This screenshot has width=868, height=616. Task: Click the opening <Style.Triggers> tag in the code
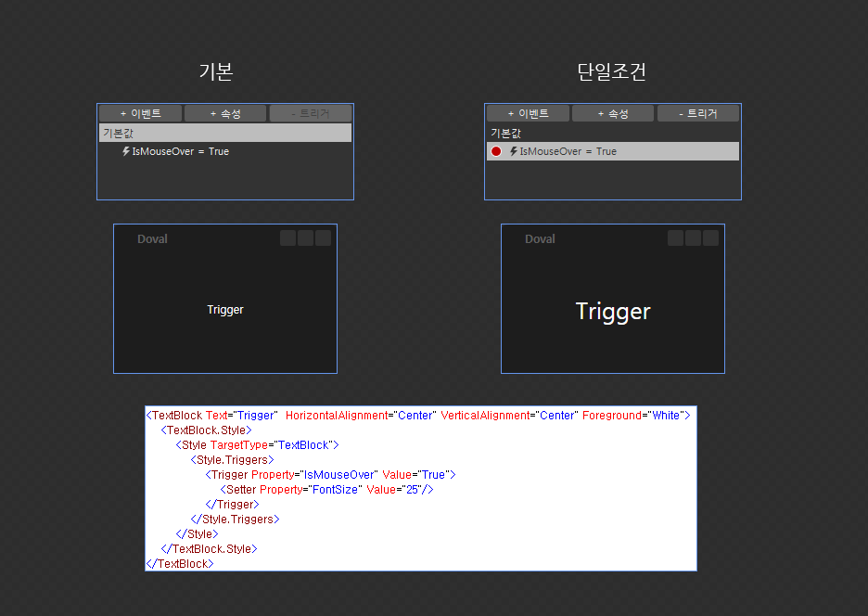click(233, 460)
